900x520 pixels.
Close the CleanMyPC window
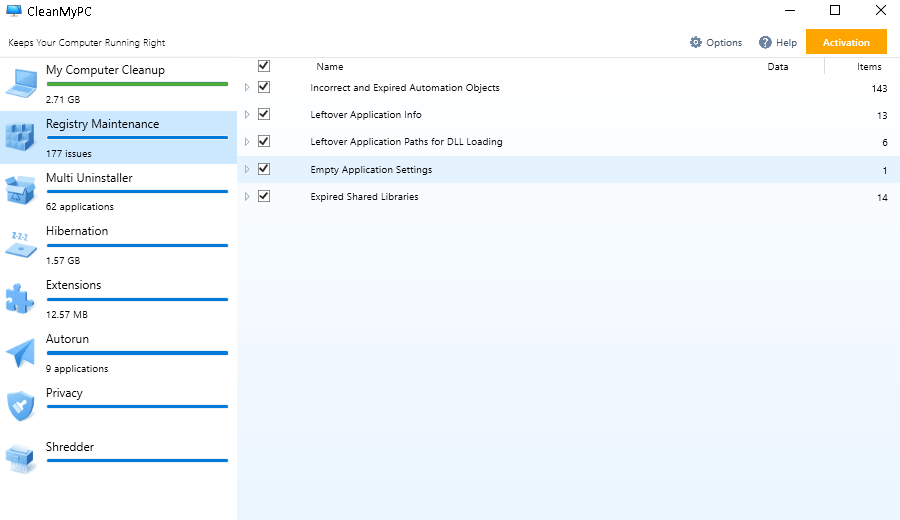880,10
